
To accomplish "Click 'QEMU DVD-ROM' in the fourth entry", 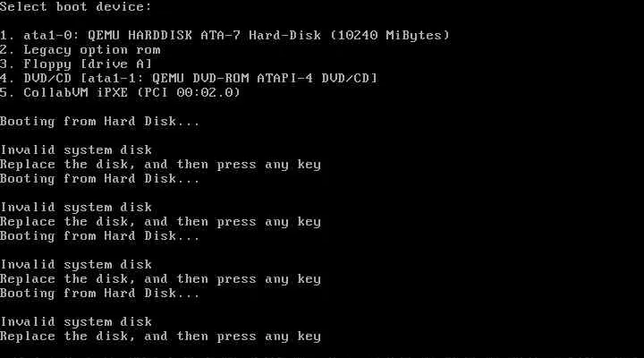I will point(200,79).
